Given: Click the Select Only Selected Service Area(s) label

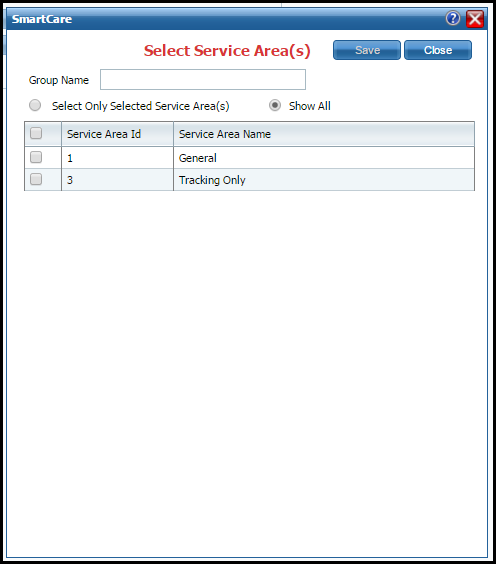Looking at the screenshot, I should (x=141, y=106).
